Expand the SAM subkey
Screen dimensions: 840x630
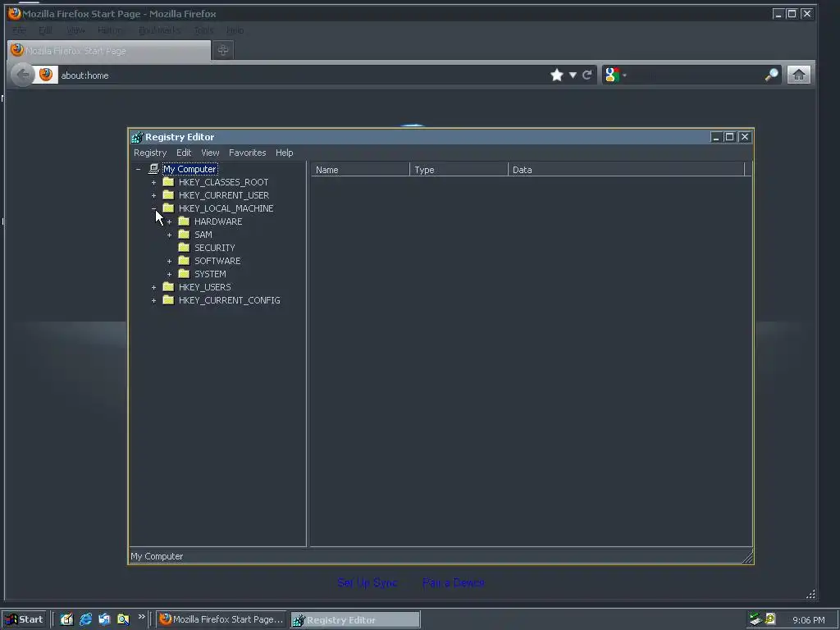(169, 235)
